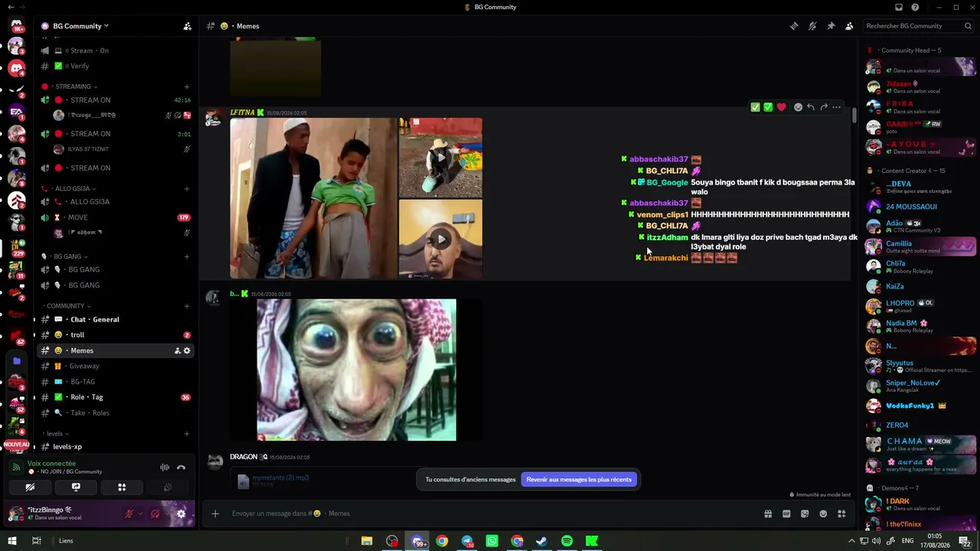Image resolution: width=980 pixels, height=551 pixels.
Task: Play the top video attachment
Action: coord(440,158)
